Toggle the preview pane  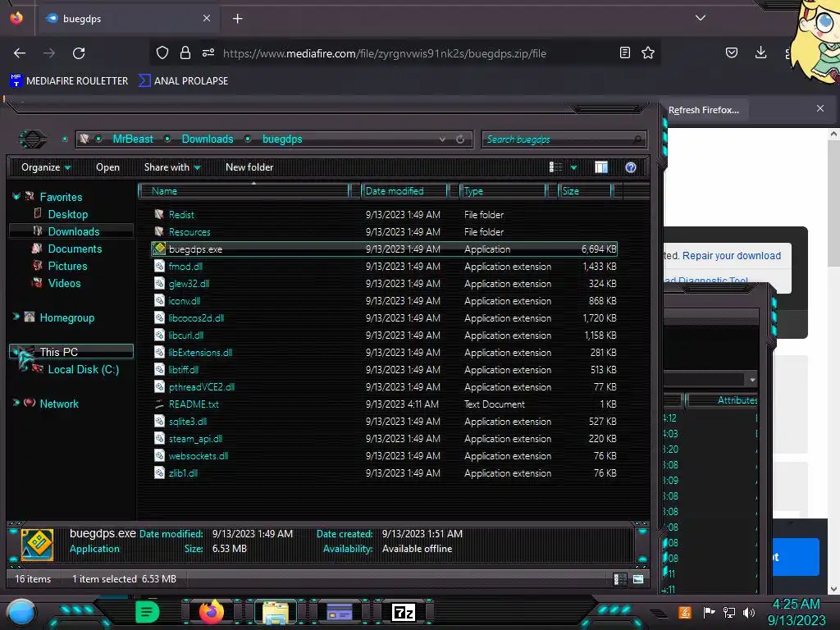601,167
